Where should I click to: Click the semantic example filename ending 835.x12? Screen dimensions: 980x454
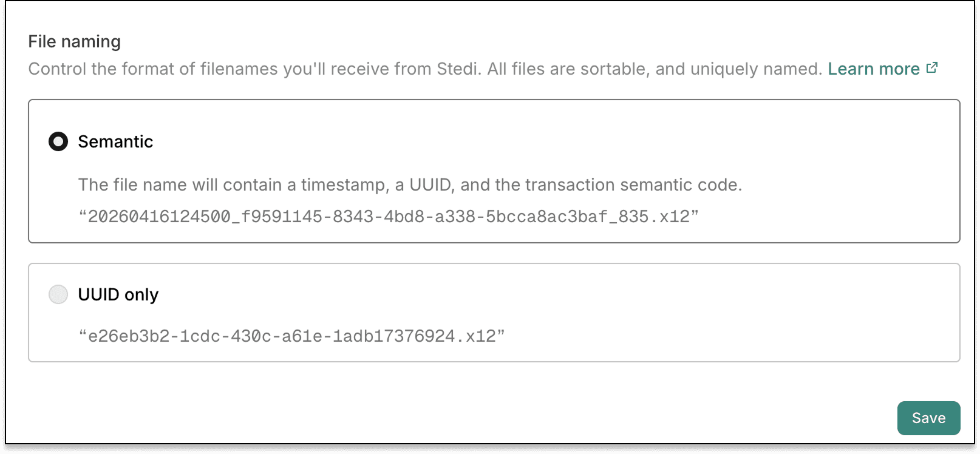pyautogui.click(x=389, y=217)
